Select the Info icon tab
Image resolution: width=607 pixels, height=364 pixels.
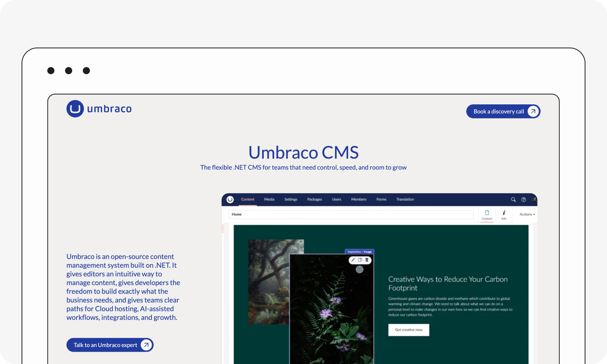click(504, 215)
